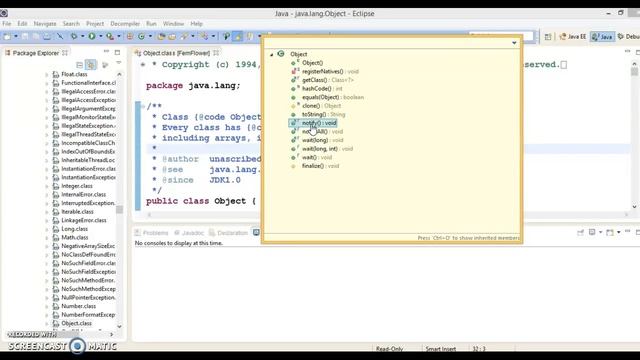This screenshot has width=640, height=360.
Task: Click the External Tools run icon
Action: click(110, 36)
